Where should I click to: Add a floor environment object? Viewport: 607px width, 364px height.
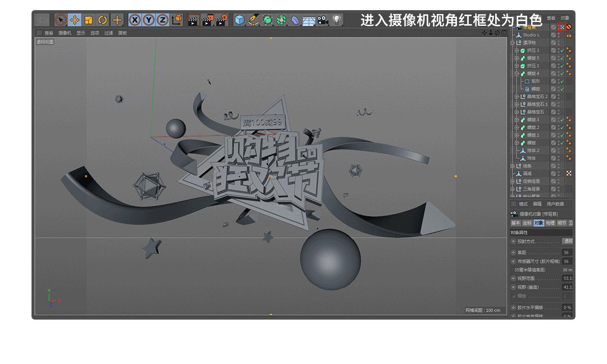tap(309, 20)
